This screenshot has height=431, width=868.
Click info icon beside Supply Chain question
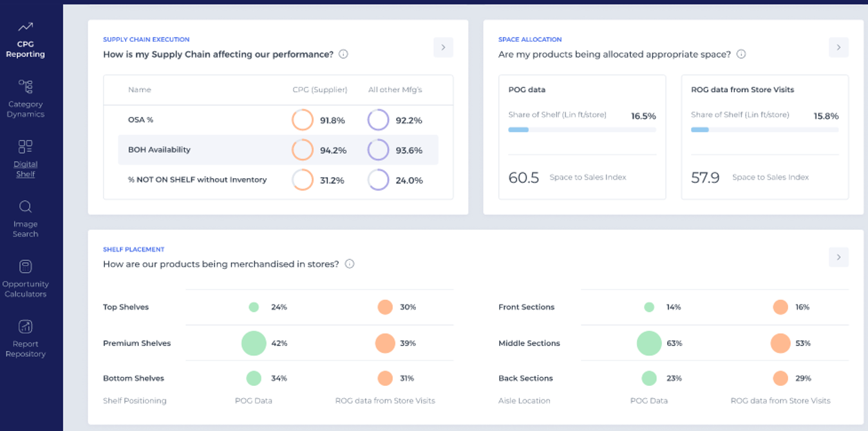[343, 54]
